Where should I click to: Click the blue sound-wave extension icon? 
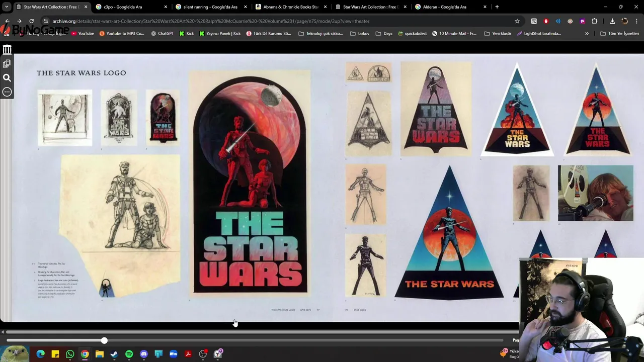558,21
